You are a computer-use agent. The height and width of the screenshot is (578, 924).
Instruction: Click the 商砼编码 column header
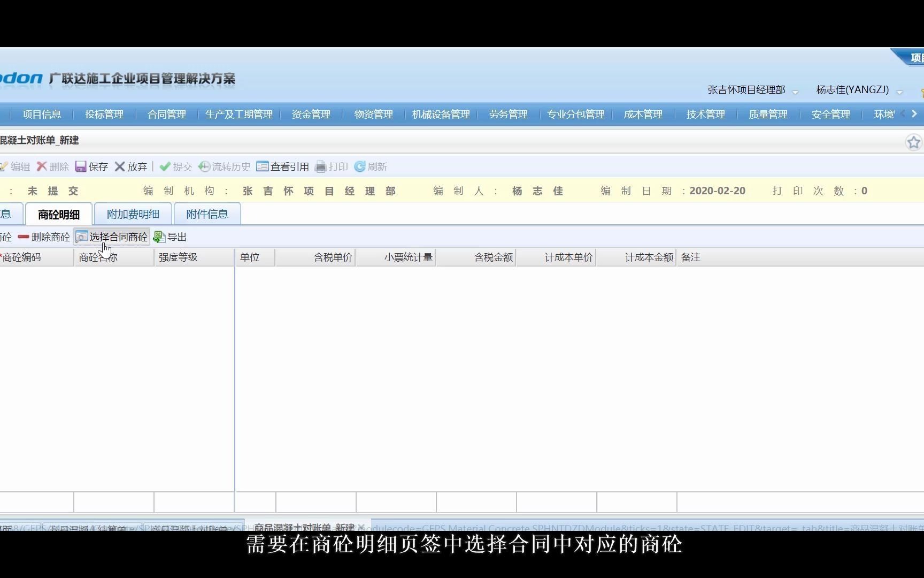[36, 257]
